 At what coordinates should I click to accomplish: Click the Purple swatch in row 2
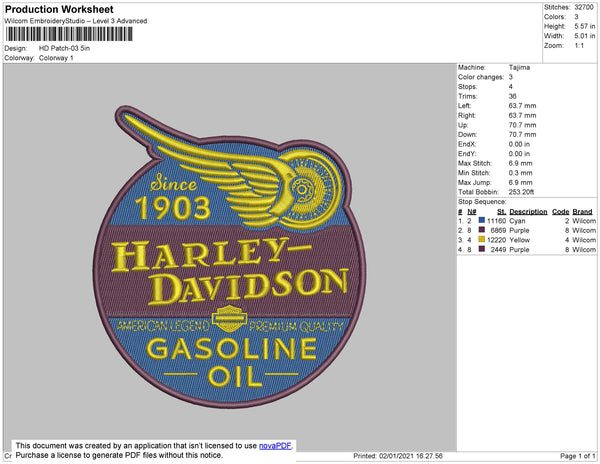click(482, 230)
